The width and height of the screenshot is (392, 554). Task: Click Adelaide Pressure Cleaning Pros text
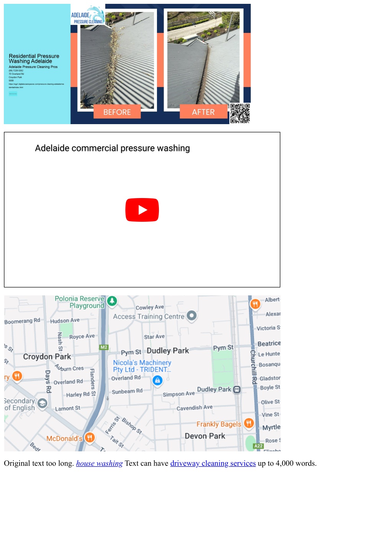coord(33,67)
